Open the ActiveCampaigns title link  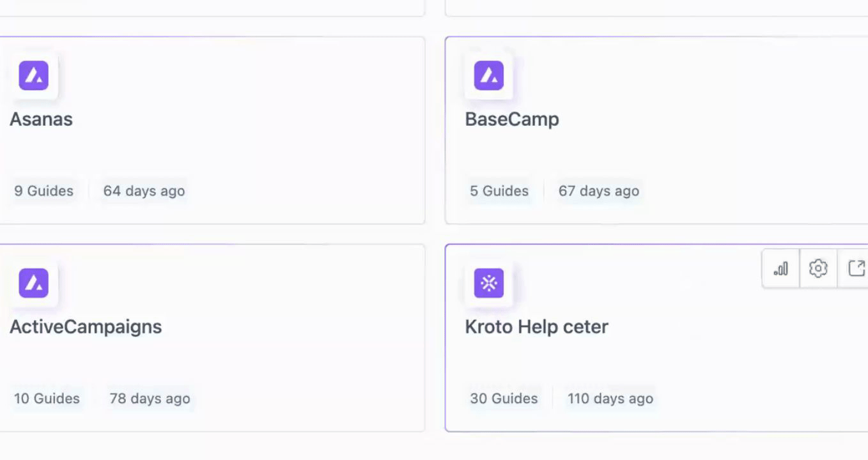pos(86,327)
